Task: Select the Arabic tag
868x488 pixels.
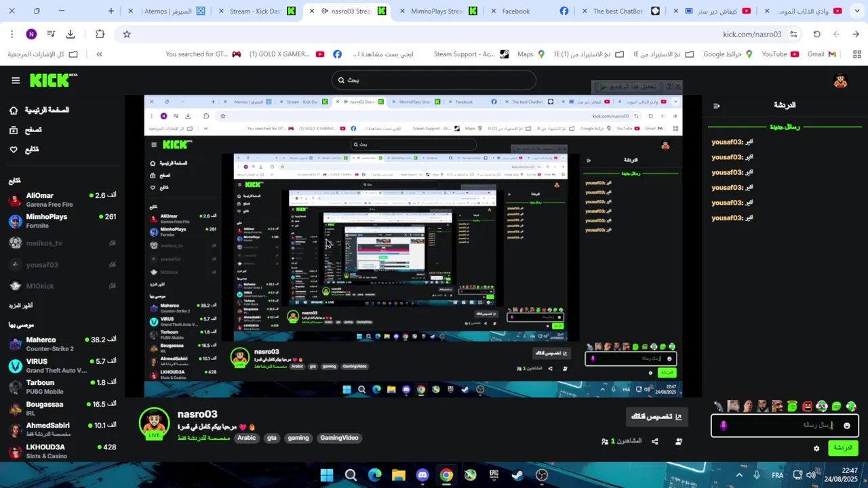Action: [247, 438]
